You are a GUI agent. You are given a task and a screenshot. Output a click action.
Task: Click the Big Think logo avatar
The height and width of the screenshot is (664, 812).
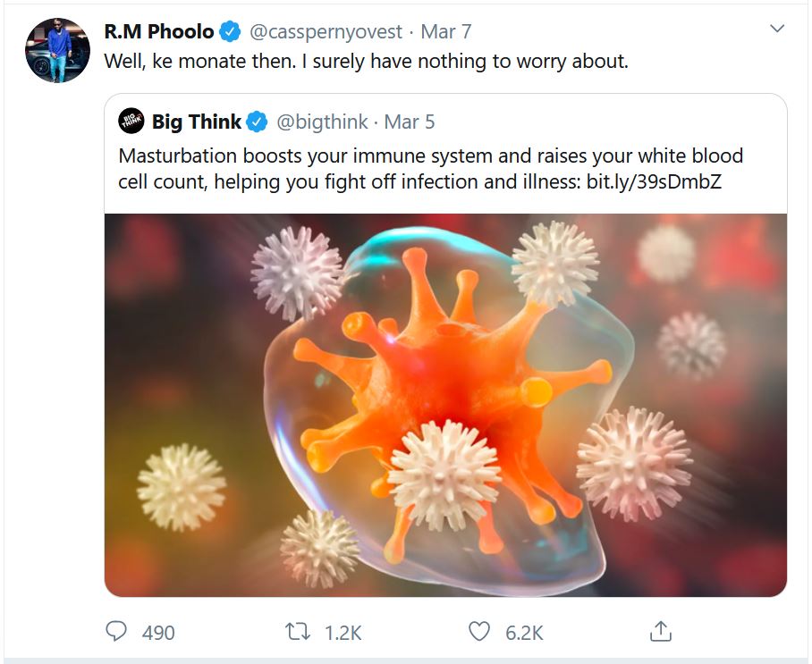[x=131, y=122]
